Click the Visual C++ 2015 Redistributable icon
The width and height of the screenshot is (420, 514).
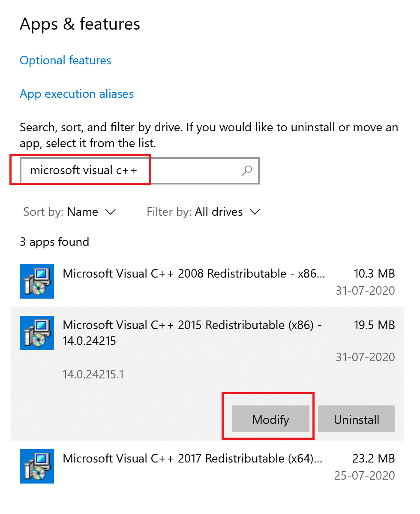(37, 333)
